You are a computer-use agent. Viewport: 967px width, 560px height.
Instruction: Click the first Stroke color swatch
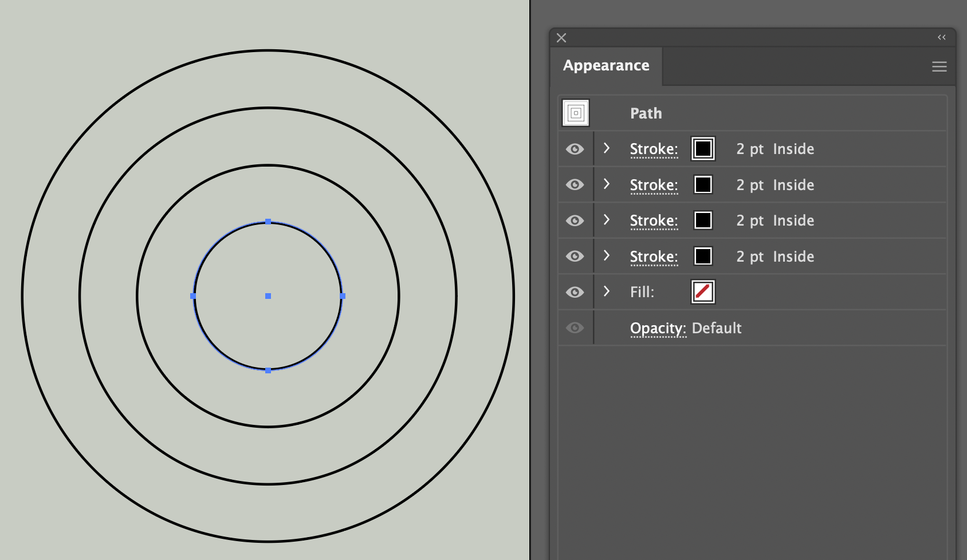pos(702,148)
